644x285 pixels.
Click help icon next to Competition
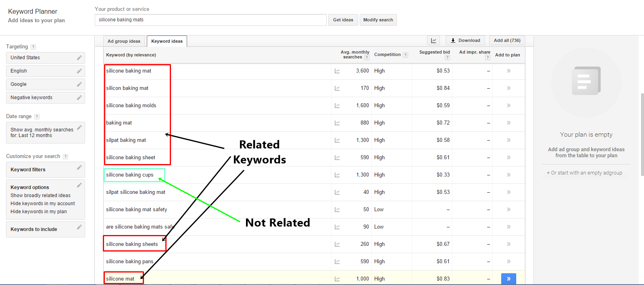click(405, 55)
